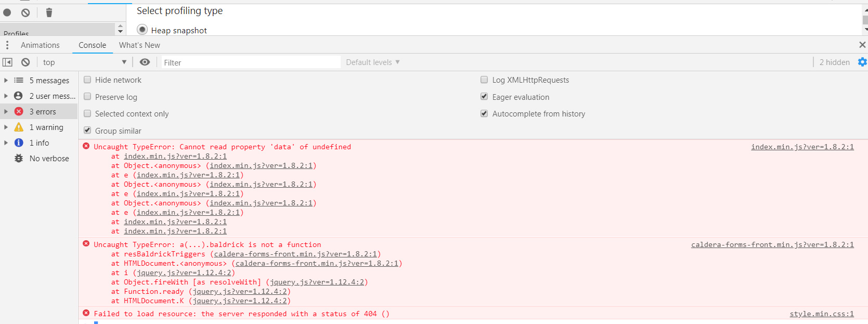
Task: Switch to the What's New tab
Action: (139, 45)
